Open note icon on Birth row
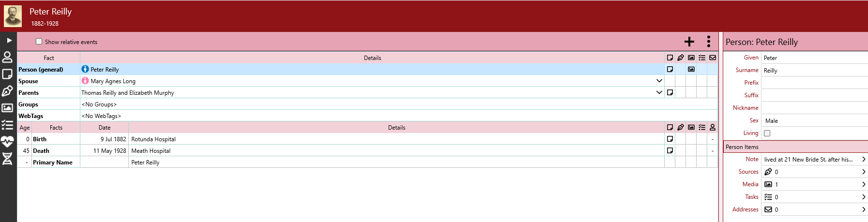Viewport: 868px width, 222px height. coord(670,139)
